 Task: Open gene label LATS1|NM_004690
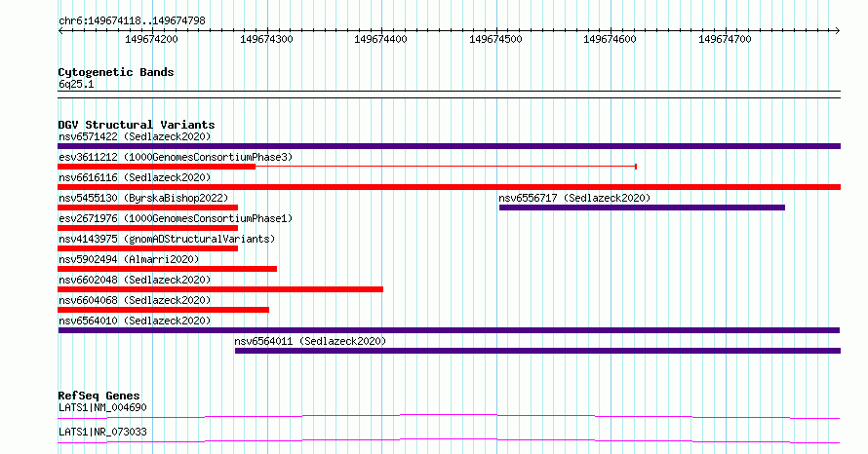(x=102, y=407)
